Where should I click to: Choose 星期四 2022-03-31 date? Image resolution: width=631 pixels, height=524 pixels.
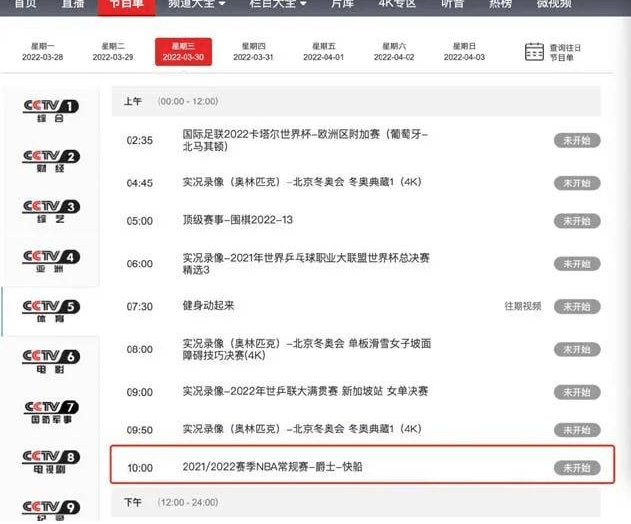pos(254,52)
